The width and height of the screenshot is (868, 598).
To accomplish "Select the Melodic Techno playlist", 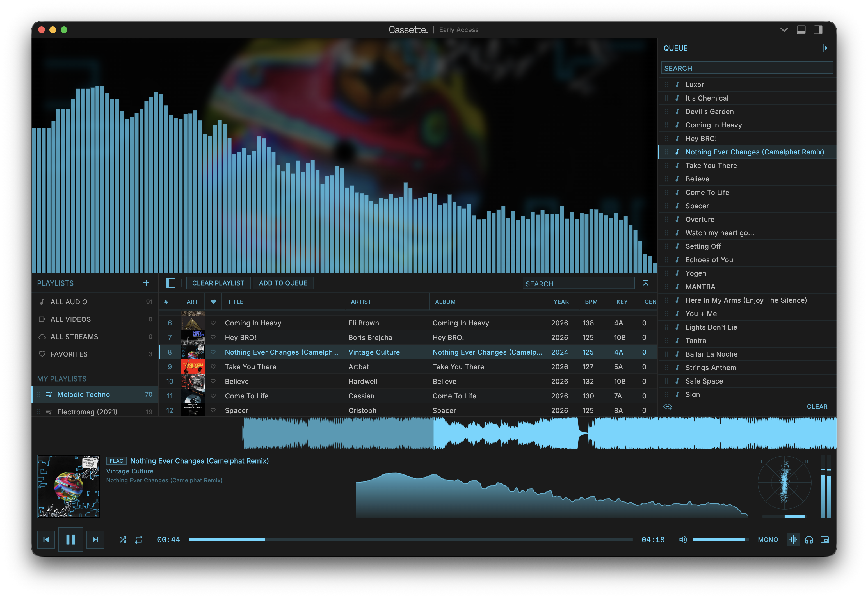I will coord(95,394).
